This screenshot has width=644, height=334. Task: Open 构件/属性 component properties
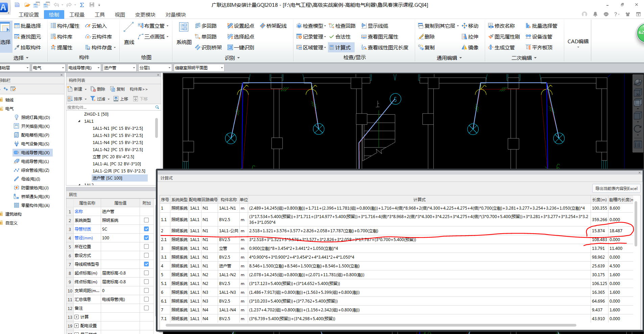[x=65, y=26]
